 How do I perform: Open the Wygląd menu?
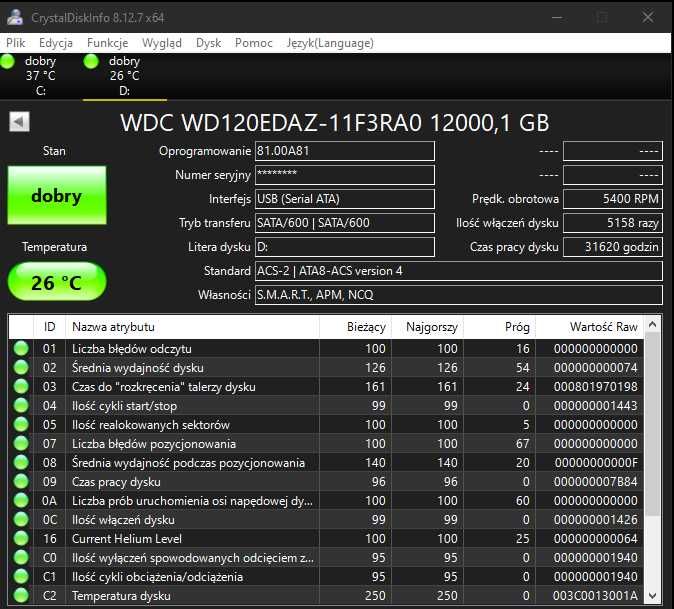[x=162, y=43]
